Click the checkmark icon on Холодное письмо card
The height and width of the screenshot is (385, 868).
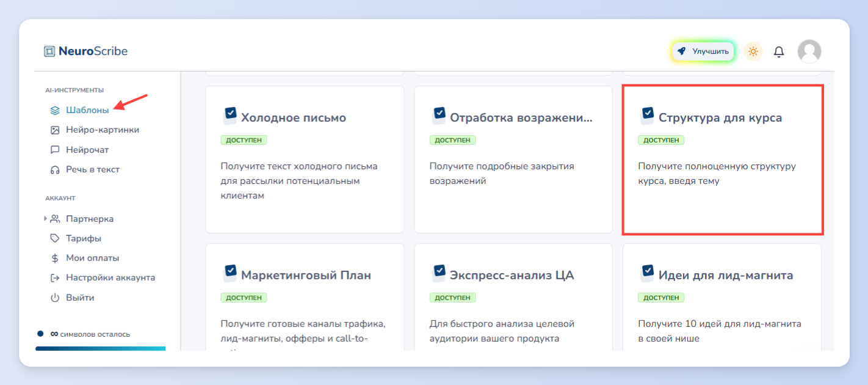click(x=230, y=115)
